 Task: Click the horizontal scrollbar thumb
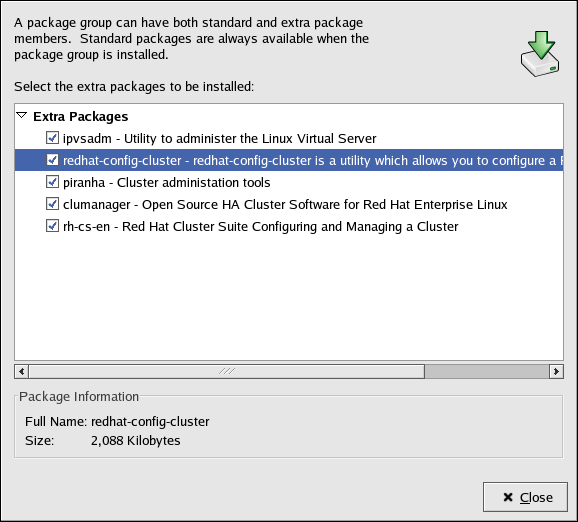coord(227,371)
